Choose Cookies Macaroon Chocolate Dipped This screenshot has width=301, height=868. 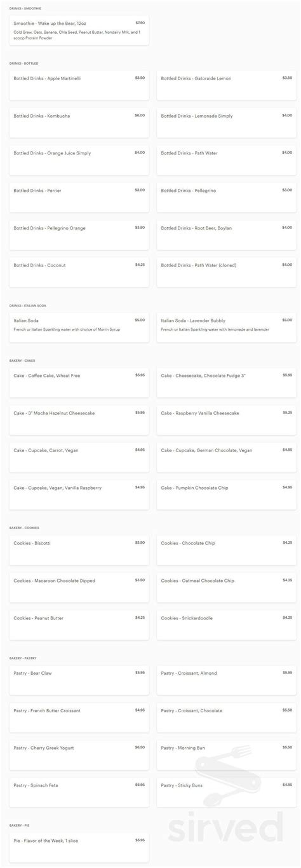point(79,588)
